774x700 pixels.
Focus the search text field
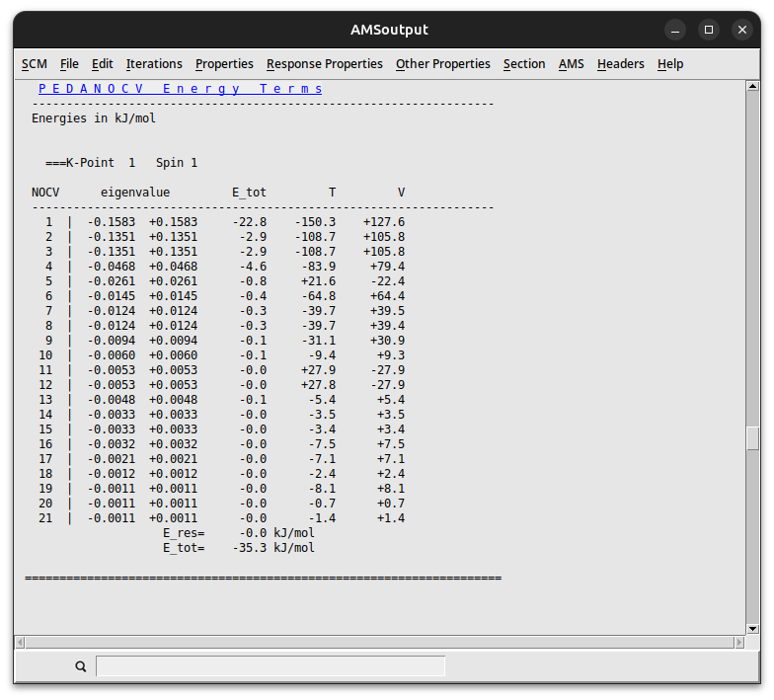(271, 665)
